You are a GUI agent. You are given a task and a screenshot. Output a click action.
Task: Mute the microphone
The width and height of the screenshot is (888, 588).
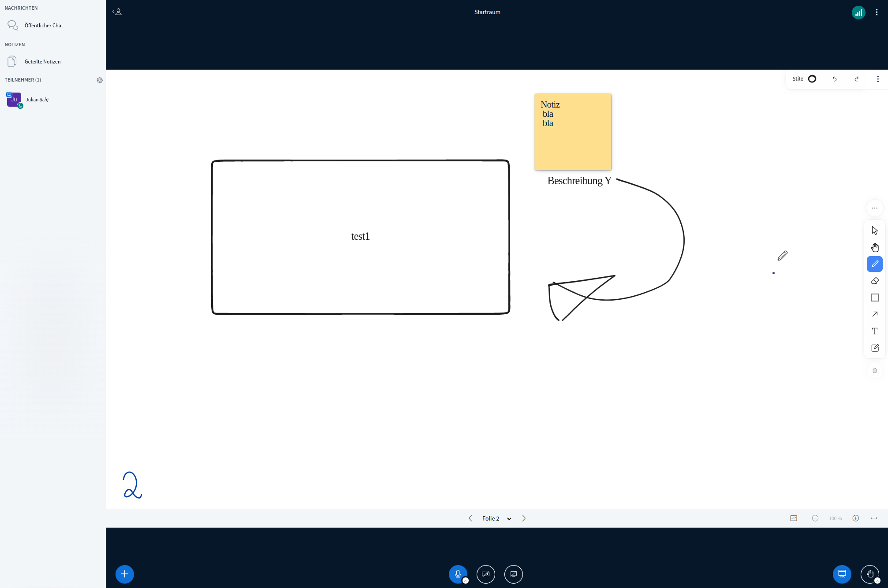pyautogui.click(x=459, y=574)
